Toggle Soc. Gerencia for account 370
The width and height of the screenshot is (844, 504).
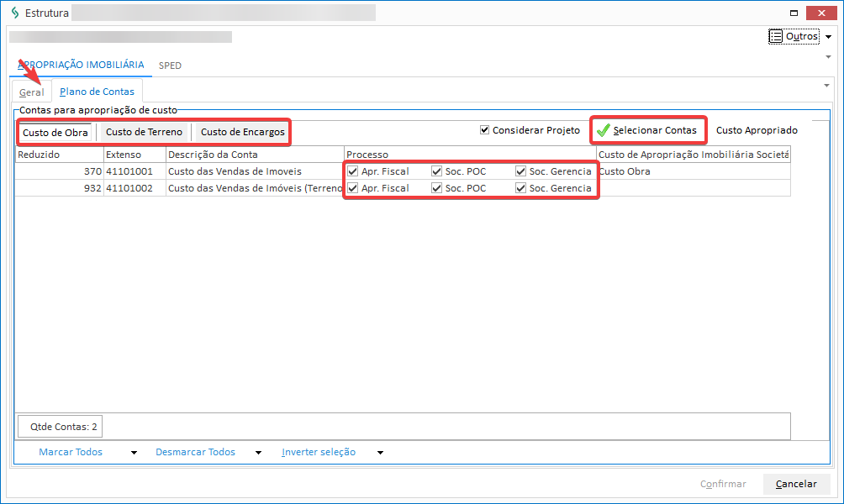520,171
